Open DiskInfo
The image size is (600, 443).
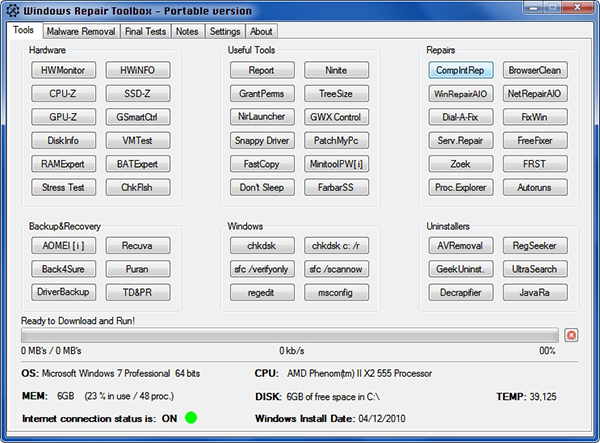tap(63, 140)
